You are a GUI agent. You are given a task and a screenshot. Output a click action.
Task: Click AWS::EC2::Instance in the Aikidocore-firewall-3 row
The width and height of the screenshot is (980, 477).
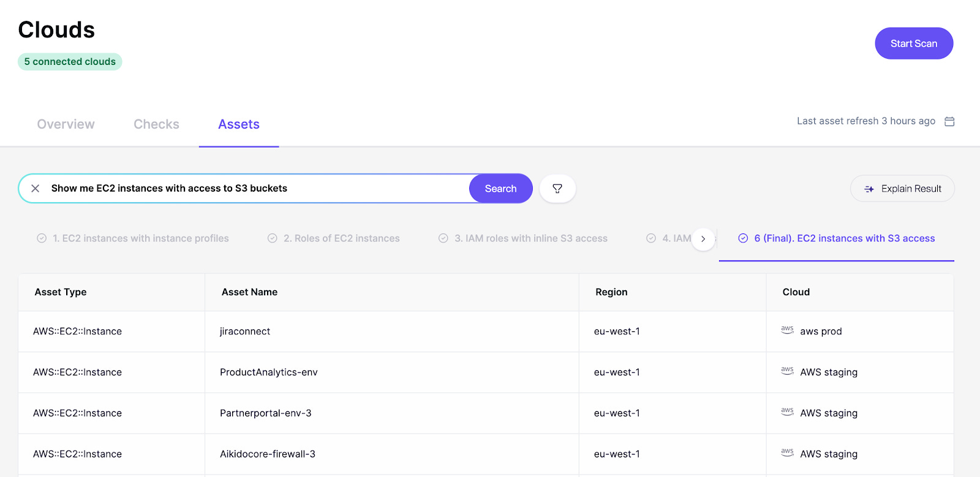pyautogui.click(x=77, y=454)
